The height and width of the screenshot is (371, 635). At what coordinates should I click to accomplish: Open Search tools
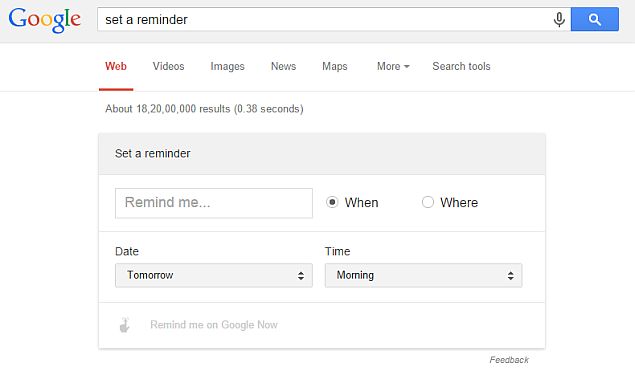tap(461, 66)
